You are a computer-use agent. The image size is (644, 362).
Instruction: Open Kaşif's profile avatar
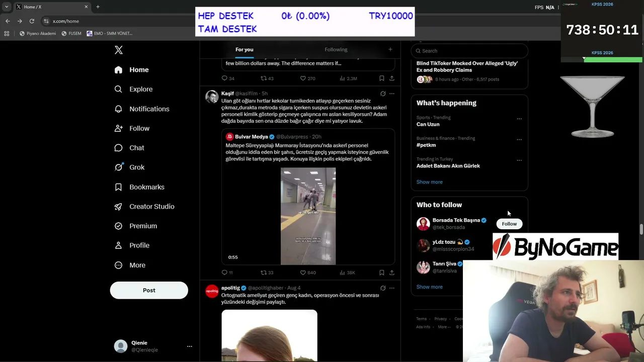pos(212,97)
